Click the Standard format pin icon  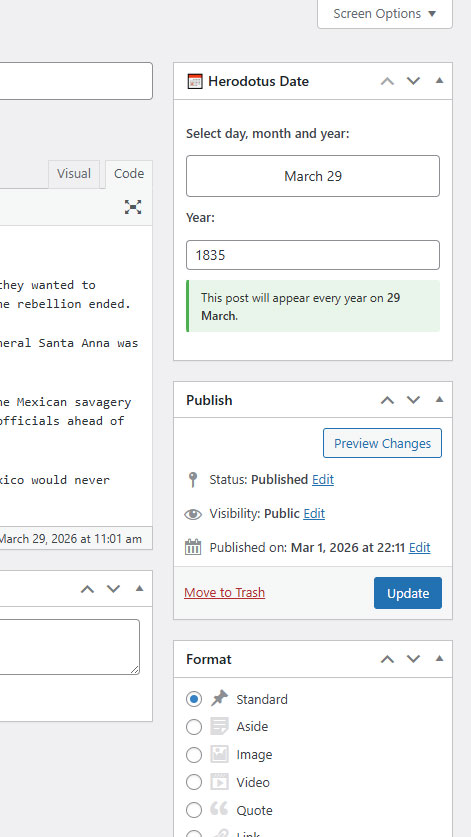coord(219,698)
